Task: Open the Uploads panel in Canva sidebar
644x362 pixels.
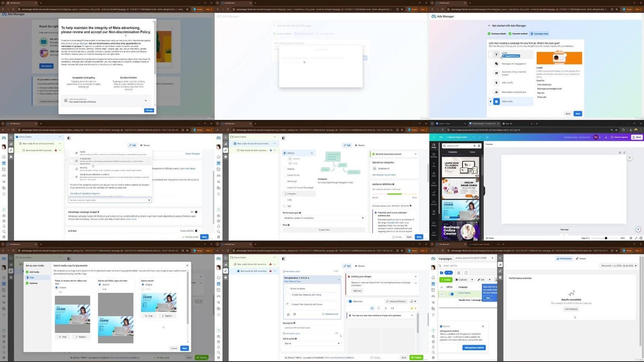Action: tap(433, 184)
